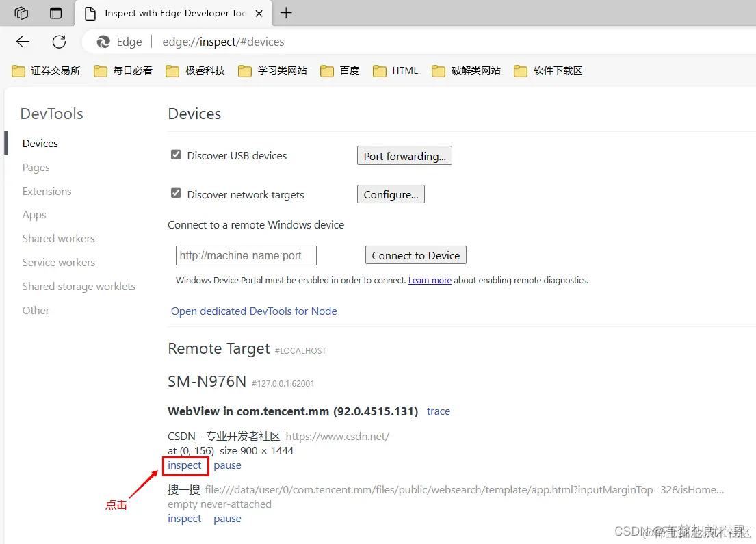Select Shared storage worklets in the sidebar

point(79,287)
